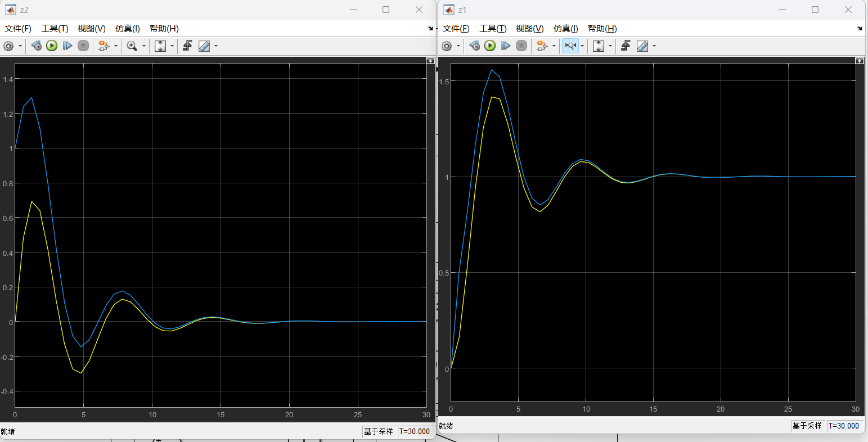The height and width of the screenshot is (442, 868).
Task: Click the zoom tool in z2 scope toolbar
Action: pyautogui.click(x=132, y=46)
